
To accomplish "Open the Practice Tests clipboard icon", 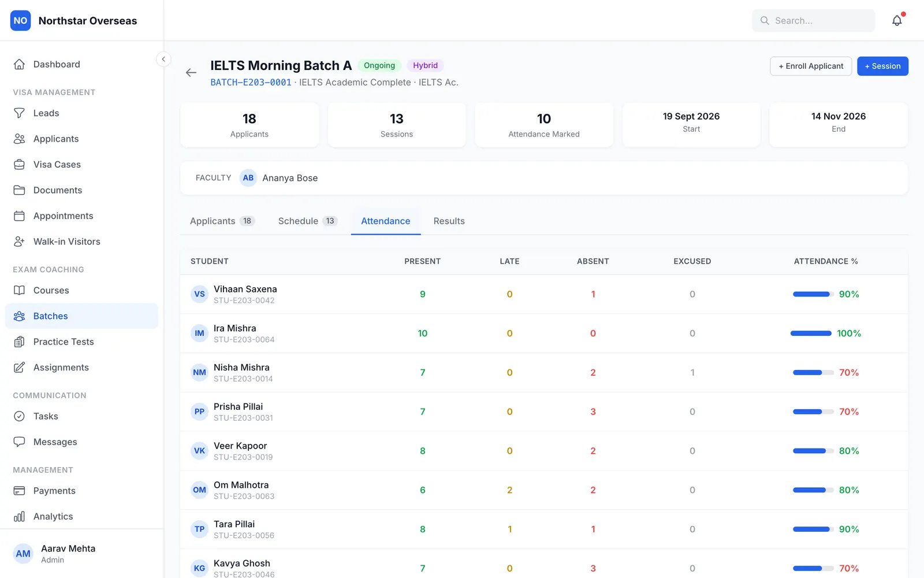I will click(x=19, y=342).
